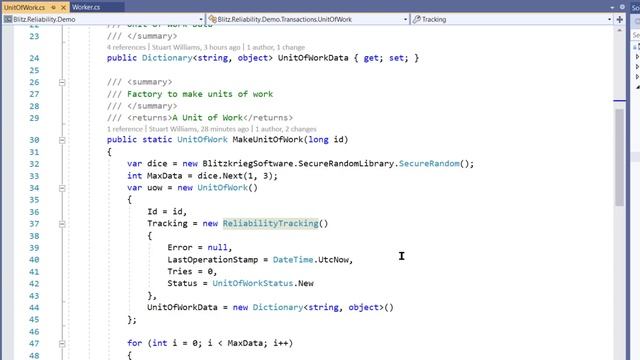Click 'Error = null' on line 39
640x360 pixels.
pos(197,248)
